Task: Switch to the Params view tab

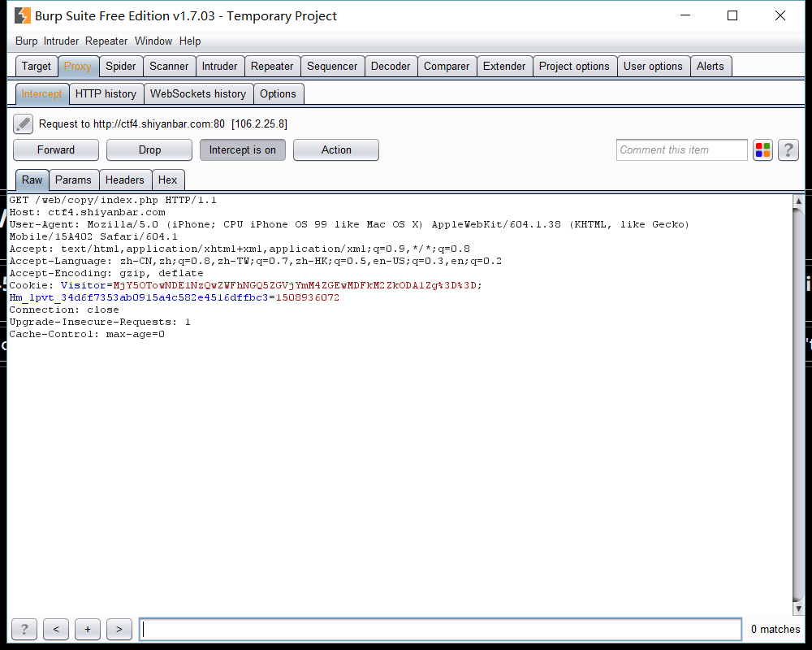Action: point(73,180)
